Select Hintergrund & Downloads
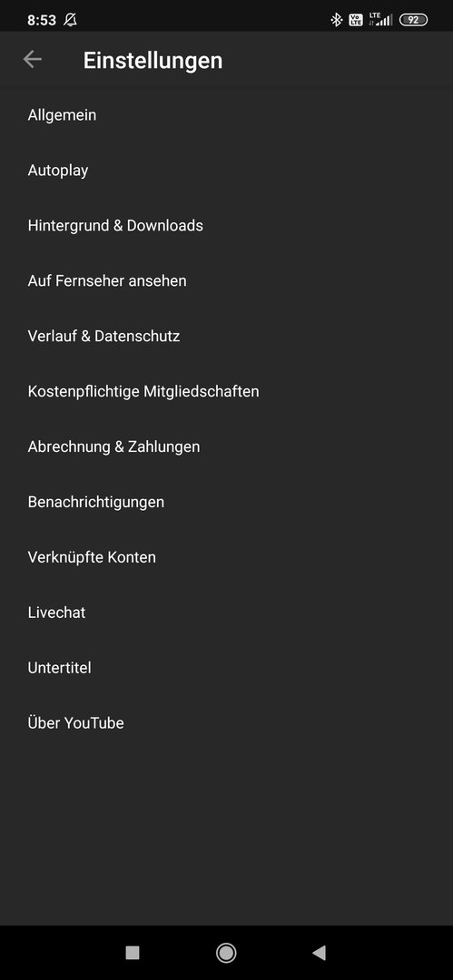453x980 pixels. 227,226
